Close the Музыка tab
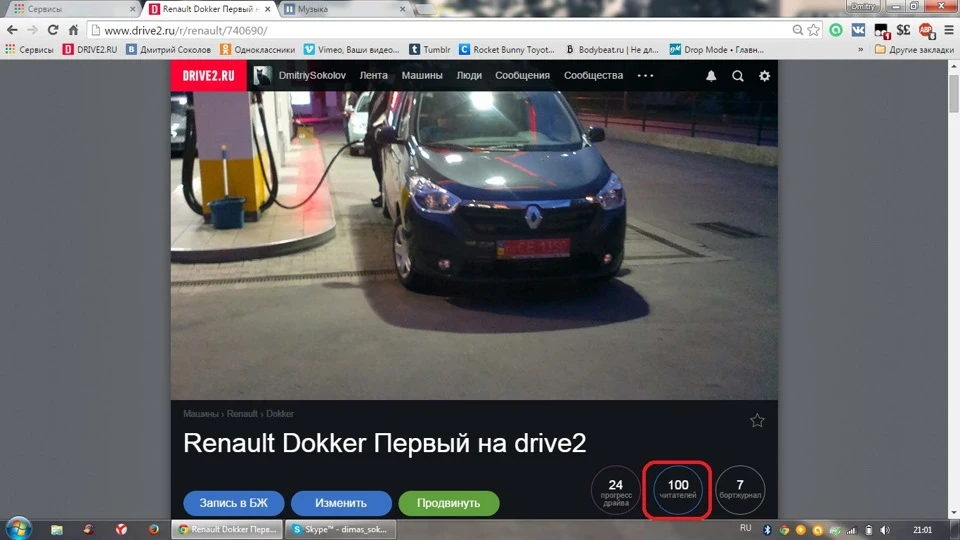The height and width of the screenshot is (540, 960). (402, 9)
